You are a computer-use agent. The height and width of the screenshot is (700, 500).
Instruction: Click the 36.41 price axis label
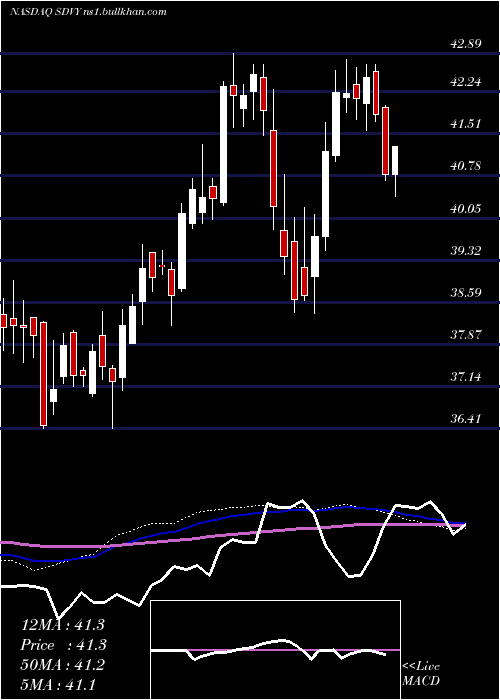[466, 419]
